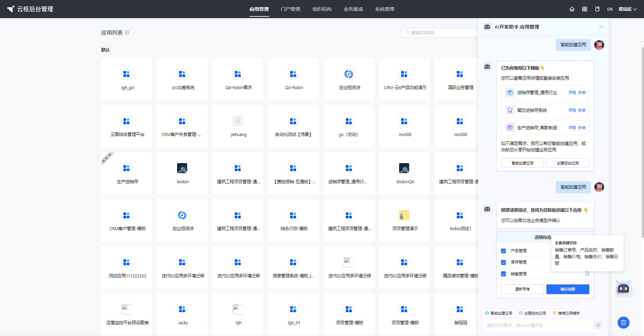Click 详情 for 餐饮进销存系统
Viewport: 644px width, 336px height.
tap(572, 110)
